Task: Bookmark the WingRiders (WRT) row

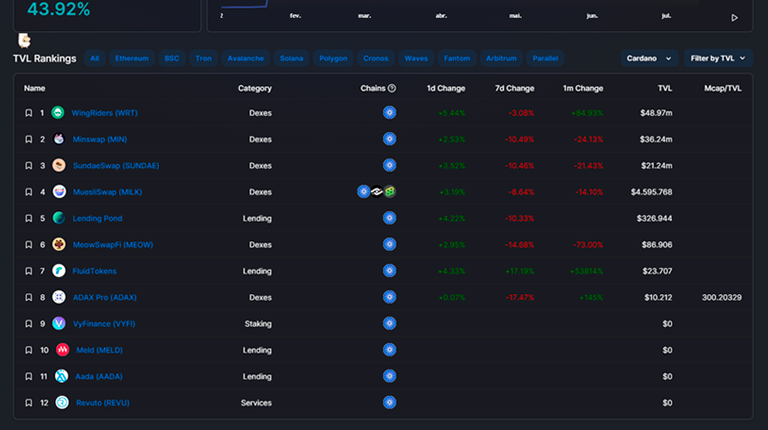Action: (x=28, y=113)
